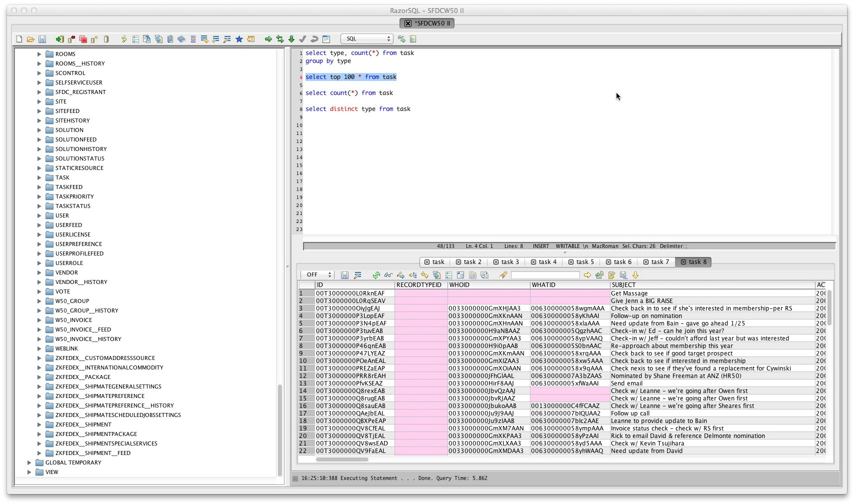The height and width of the screenshot is (504, 854).
Task: Click the search field in the results toolbar
Action: point(545,275)
